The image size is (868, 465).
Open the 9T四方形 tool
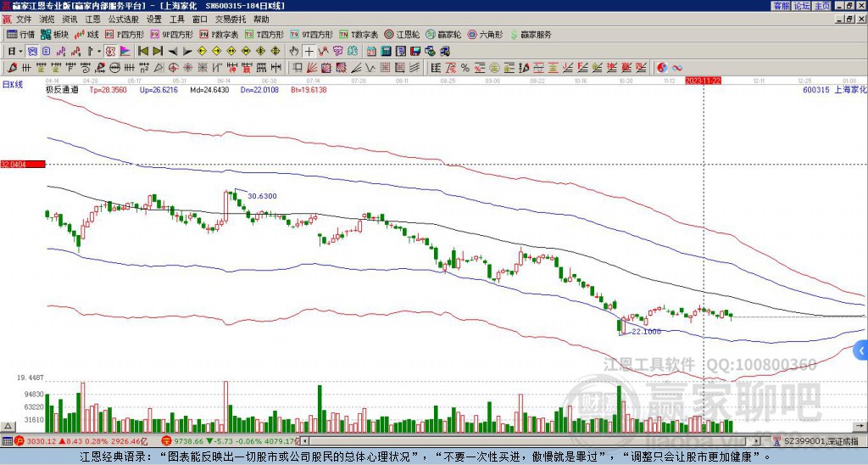pyautogui.click(x=311, y=34)
